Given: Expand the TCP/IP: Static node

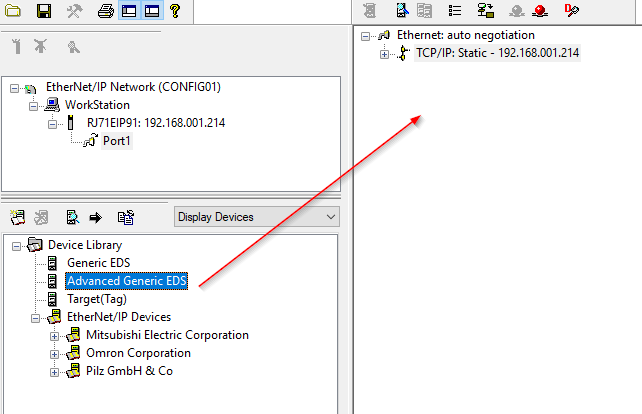Looking at the screenshot, I should tap(384, 54).
